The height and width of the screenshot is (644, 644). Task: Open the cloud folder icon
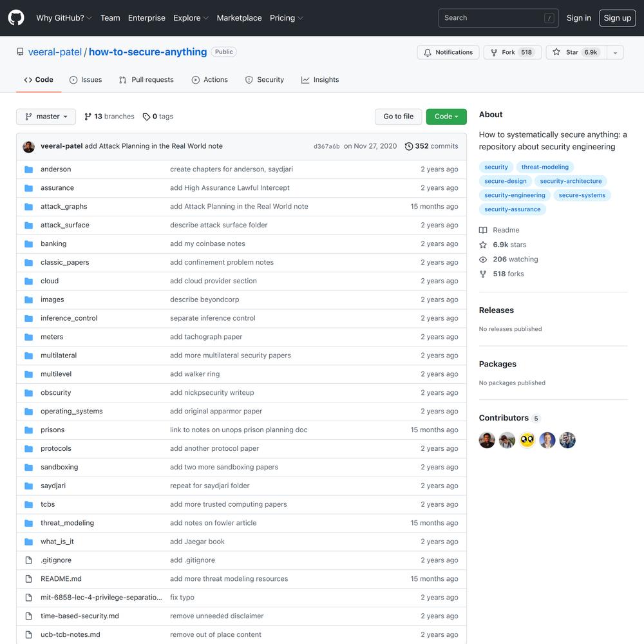(28, 281)
